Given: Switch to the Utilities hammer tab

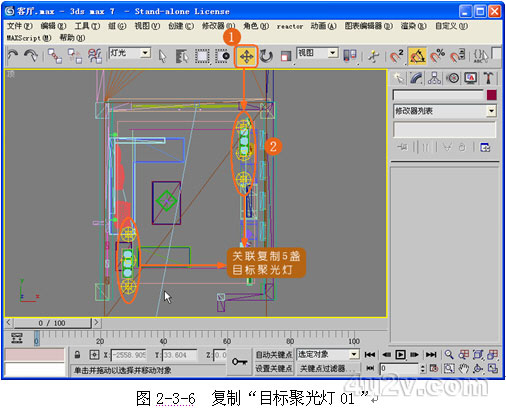Looking at the screenshot, I should click(x=489, y=78).
